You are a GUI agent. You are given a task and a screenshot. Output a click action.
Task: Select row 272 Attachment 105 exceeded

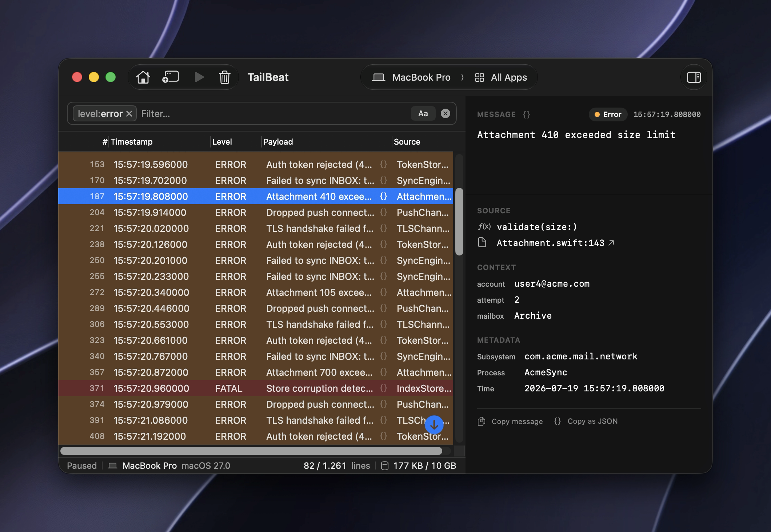[x=256, y=292]
